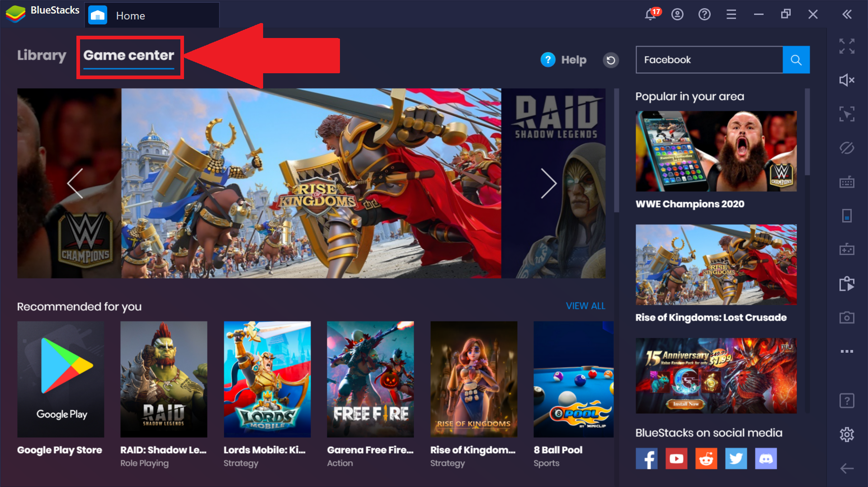
Task: Click the popular panel scrollbar
Action: [807, 132]
